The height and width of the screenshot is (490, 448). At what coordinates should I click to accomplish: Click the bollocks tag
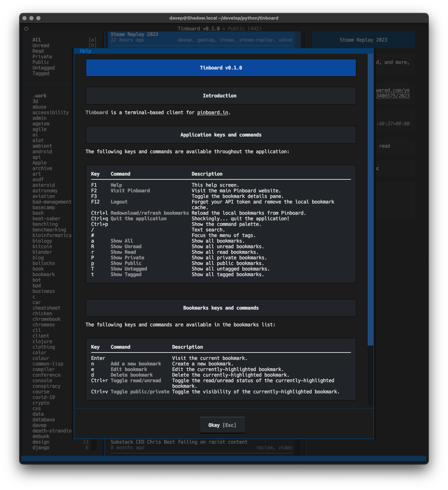click(44, 263)
